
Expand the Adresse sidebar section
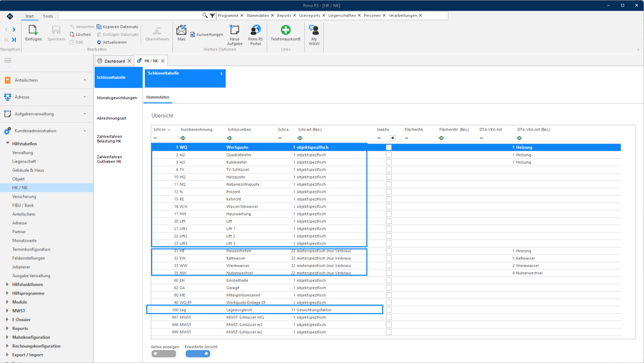pos(46,97)
